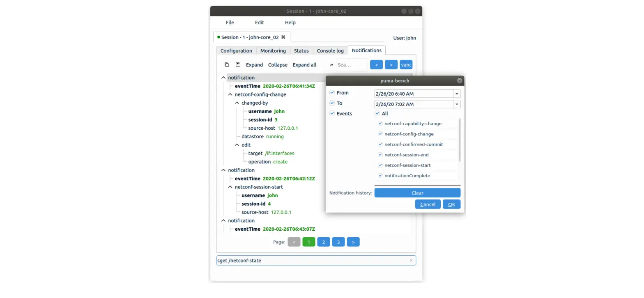The width and height of the screenshot is (644, 298).
Task: Cancel the yuma-bench dialog
Action: (x=428, y=204)
